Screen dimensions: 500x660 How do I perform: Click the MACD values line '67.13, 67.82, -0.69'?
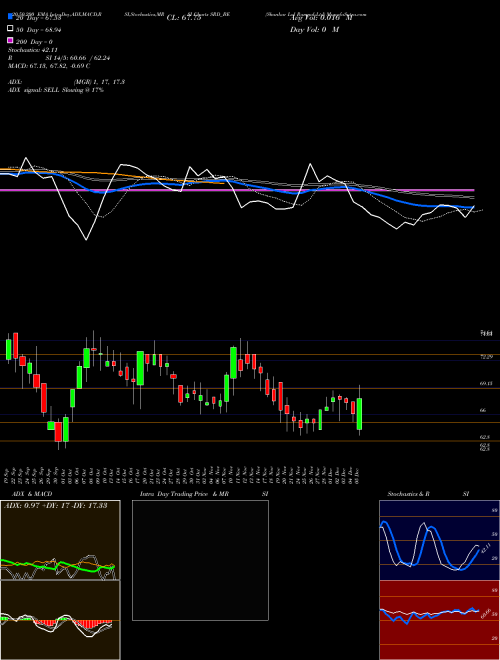56,66
